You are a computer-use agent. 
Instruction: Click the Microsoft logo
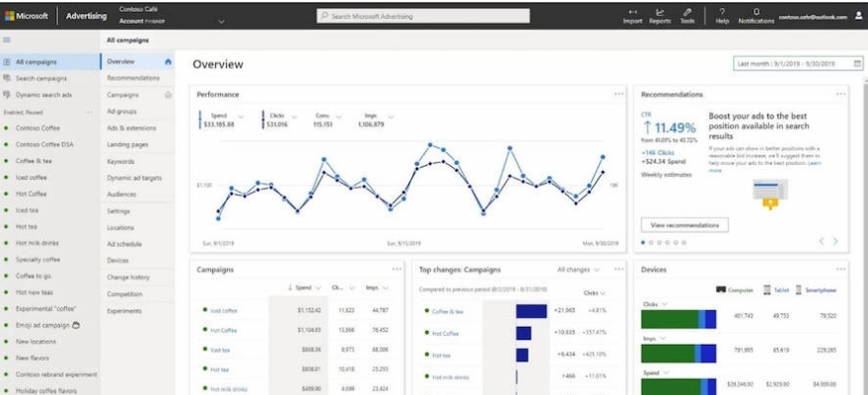[10, 16]
